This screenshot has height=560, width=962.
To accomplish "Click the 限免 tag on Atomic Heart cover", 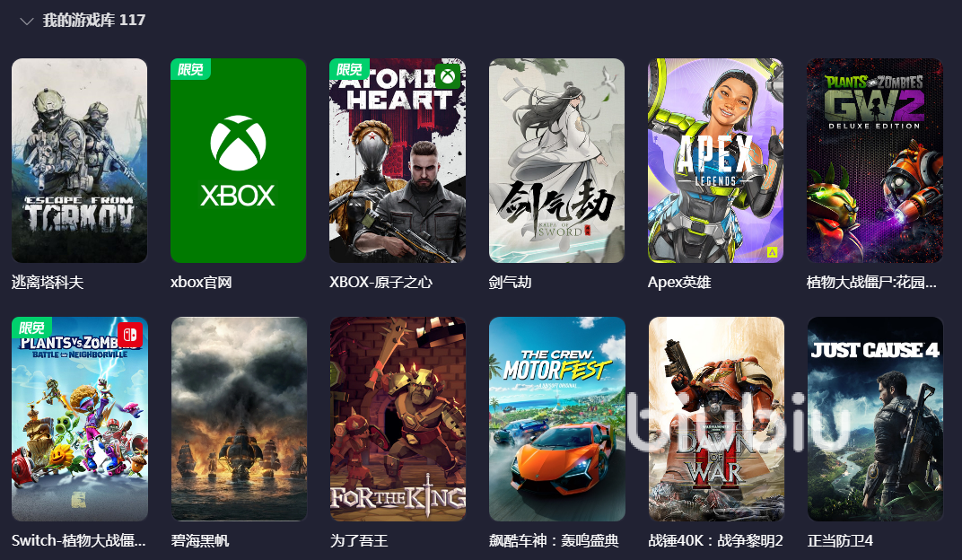I will coord(349,69).
